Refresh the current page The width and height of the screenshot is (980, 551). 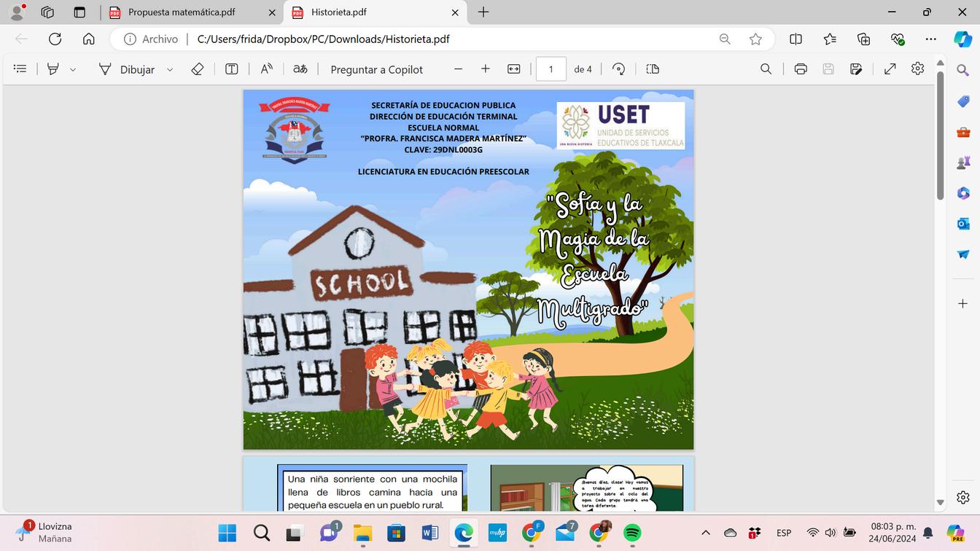point(55,39)
